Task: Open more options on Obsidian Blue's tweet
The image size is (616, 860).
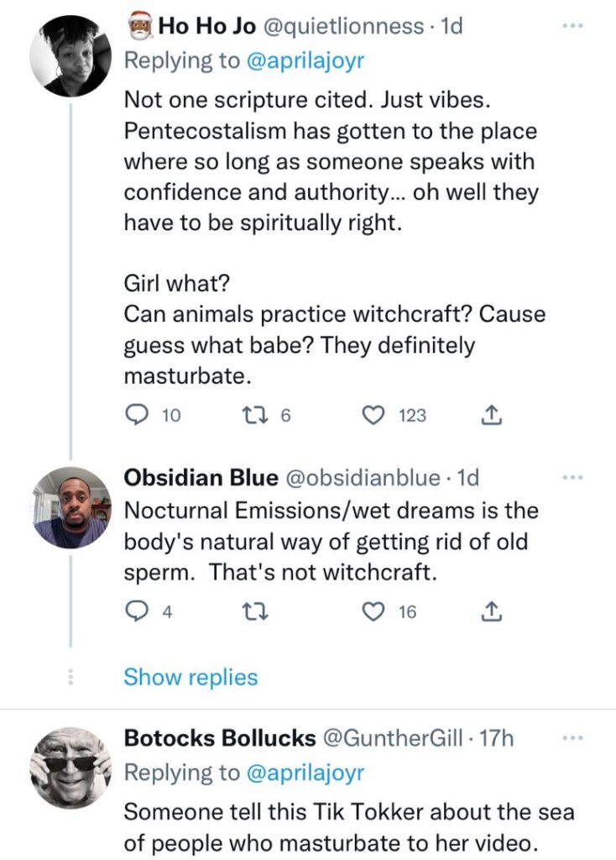Action: tap(573, 478)
